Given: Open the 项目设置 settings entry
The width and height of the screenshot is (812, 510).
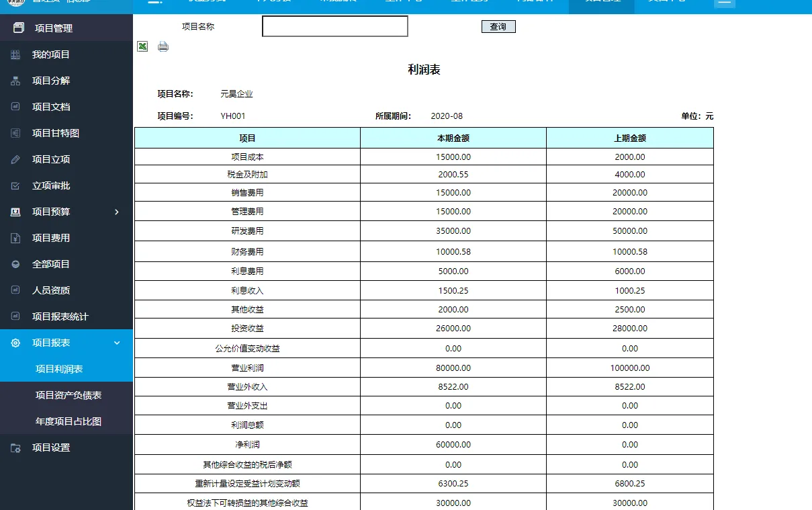Looking at the screenshot, I should 51,448.
